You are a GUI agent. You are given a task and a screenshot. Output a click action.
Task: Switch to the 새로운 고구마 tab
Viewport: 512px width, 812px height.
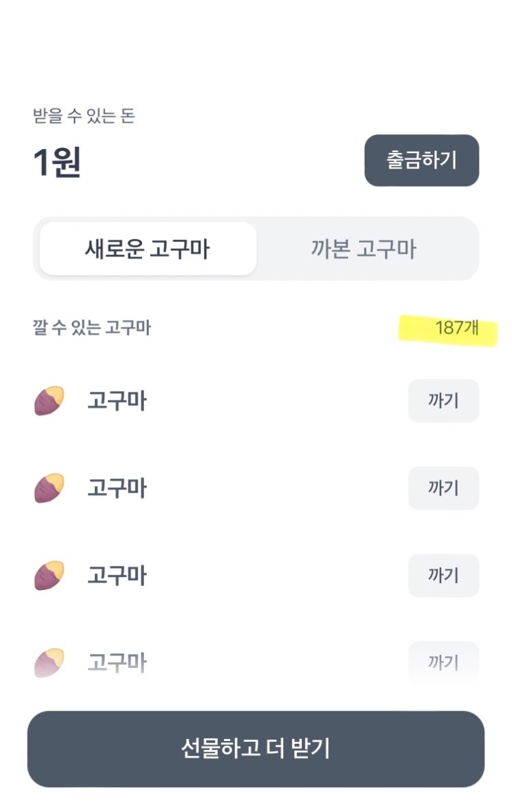147,249
